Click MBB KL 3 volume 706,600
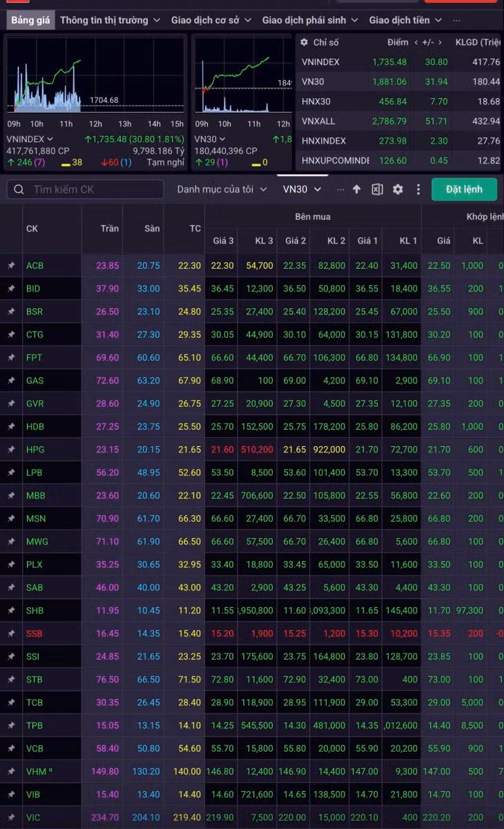 pos(256,495)
